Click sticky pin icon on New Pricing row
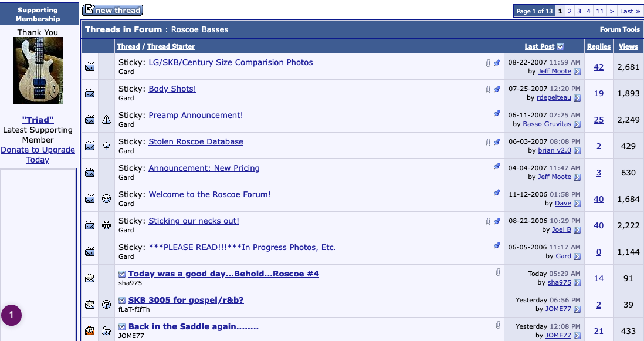 pos(497,166)
